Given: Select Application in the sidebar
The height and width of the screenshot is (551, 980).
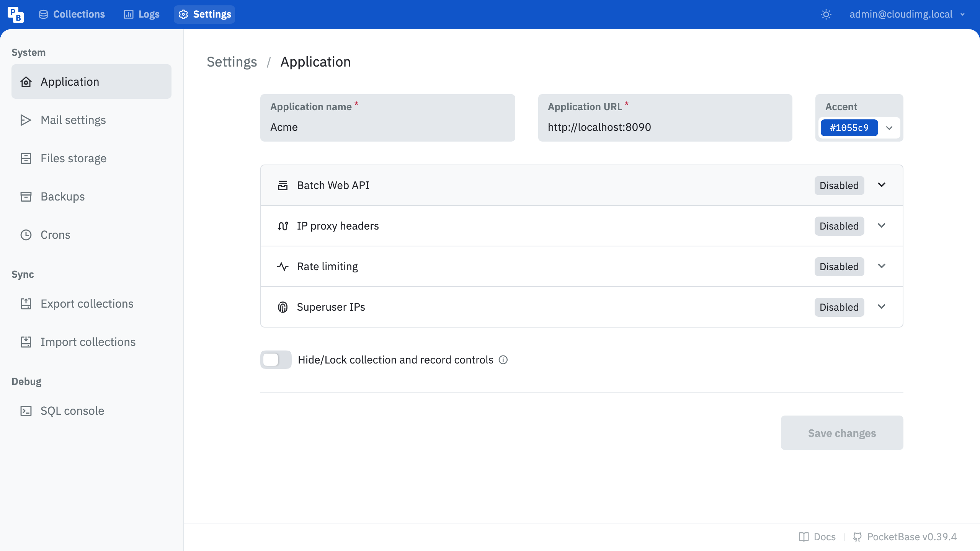Looking at the screenshot, I should 91,82.
